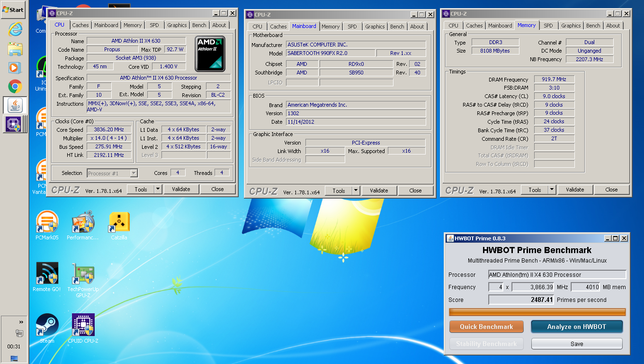Click the taskbar clock showing 00:31
The height and width of the screenshot is (364, 644).
coord(14,346)
